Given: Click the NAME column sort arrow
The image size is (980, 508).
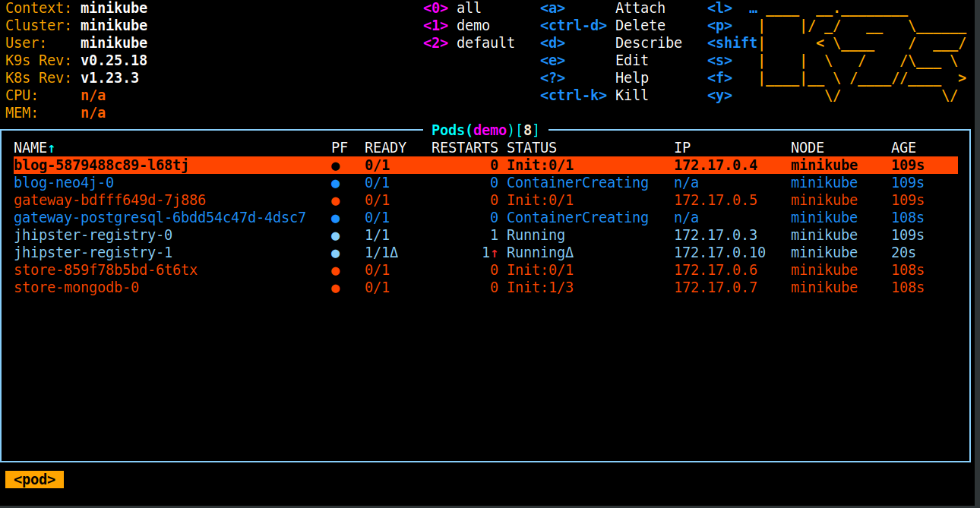Looking at the screenshot, I should [x=52, y=148].
